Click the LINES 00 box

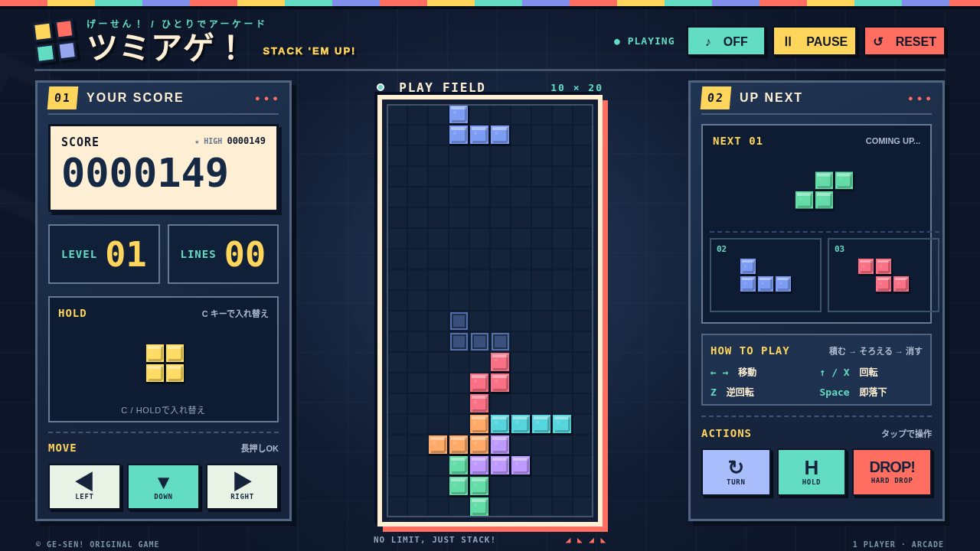pos(224,254)
